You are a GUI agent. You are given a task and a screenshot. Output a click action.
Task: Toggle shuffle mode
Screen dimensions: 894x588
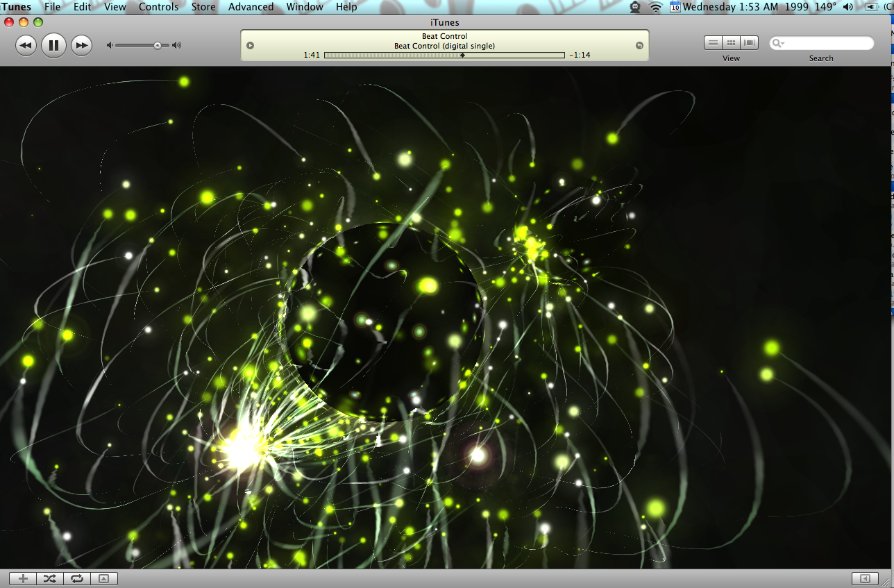(x=50, y=578)
